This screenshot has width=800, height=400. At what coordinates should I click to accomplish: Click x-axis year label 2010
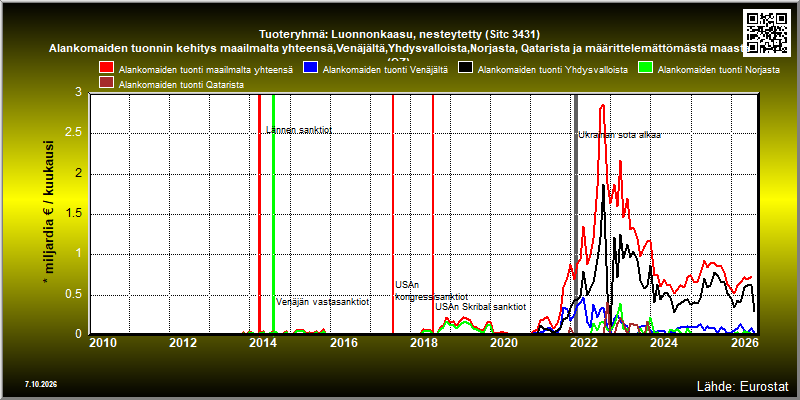coord(103,343)
